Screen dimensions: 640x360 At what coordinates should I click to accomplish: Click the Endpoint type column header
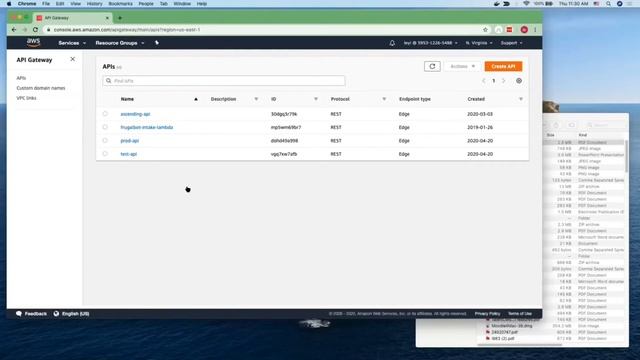coord(415,99)
